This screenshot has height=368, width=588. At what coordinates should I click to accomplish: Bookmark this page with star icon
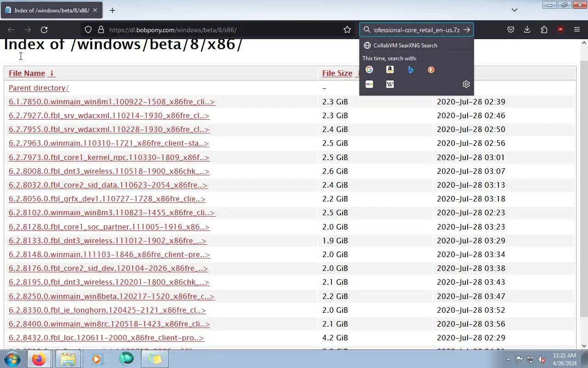(x=347, y=30)
